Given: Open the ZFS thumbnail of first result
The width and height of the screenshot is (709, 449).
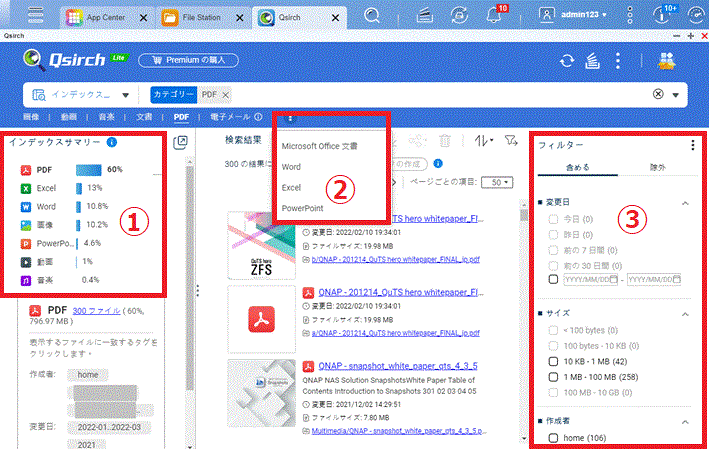Looking at the screenshot, I should click(x=261, y=245).
